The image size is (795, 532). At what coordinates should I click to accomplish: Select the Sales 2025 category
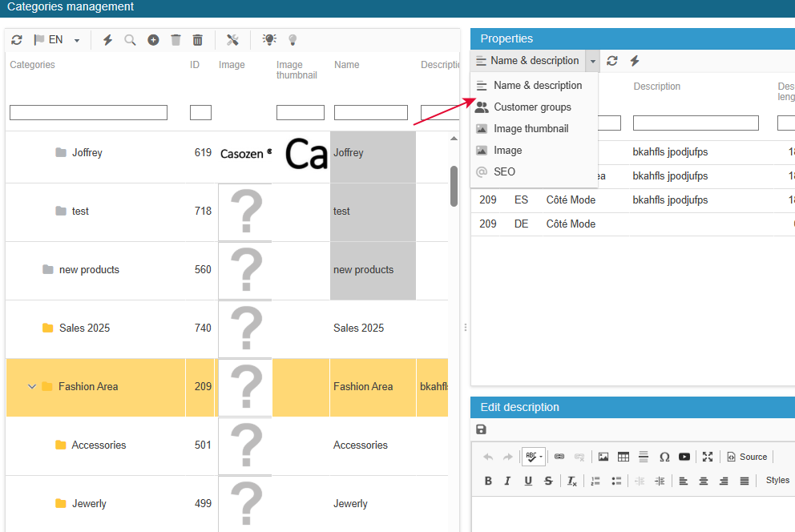coord(84,328)
